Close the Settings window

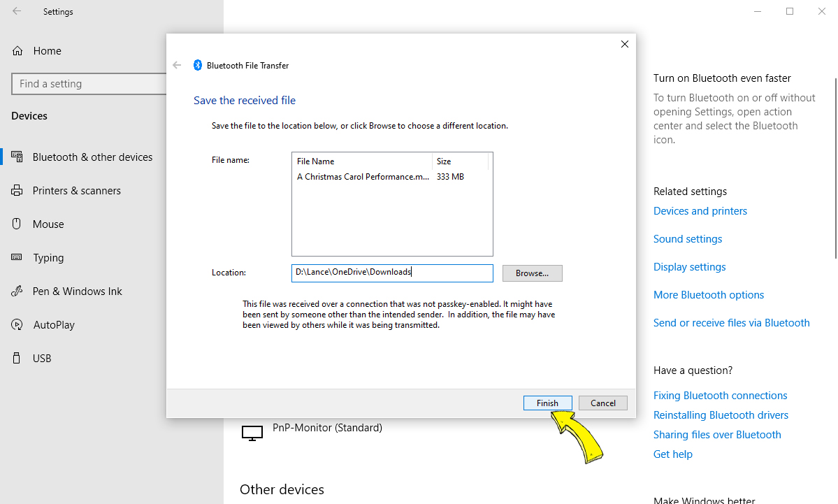click(821, 11)
